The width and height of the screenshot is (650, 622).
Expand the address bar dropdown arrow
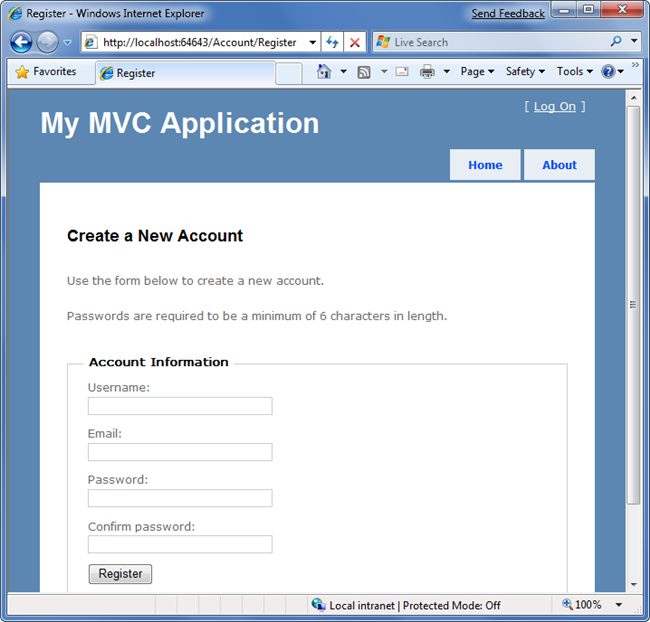[x=312, y=43]
